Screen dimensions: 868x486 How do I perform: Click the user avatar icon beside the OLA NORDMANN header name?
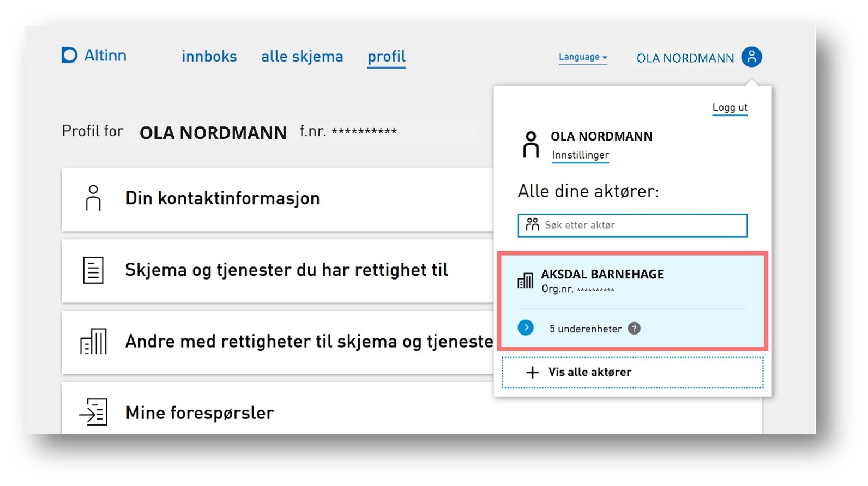click(x=751, y=57)
